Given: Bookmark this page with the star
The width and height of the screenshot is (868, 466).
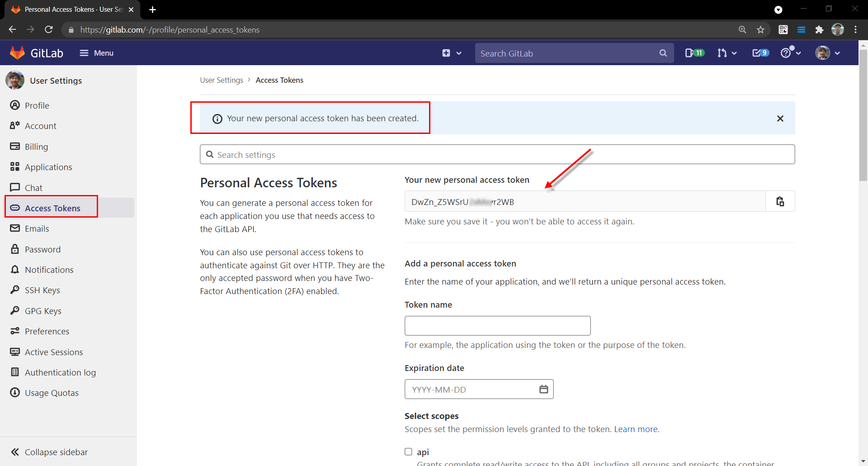Looking at the screenshot, I should tap(761, 30).
